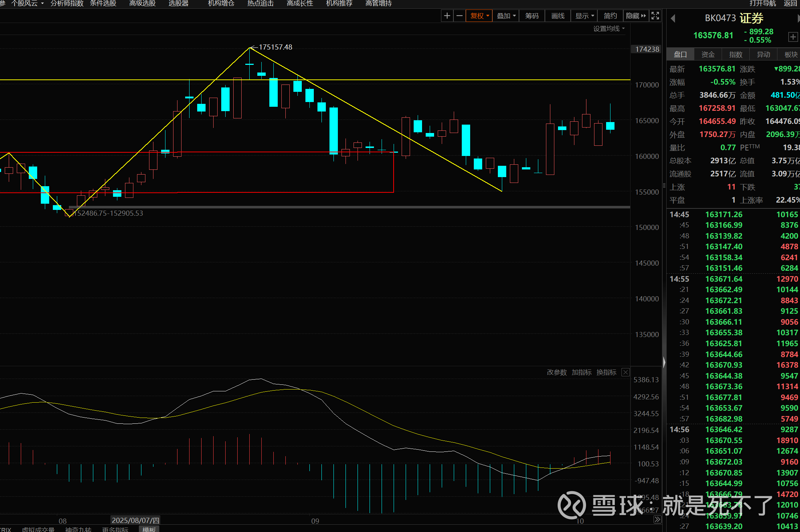Open the 复权 adjustment dropdown
This screenshot has height=532, width=800.
click(479, 16)
